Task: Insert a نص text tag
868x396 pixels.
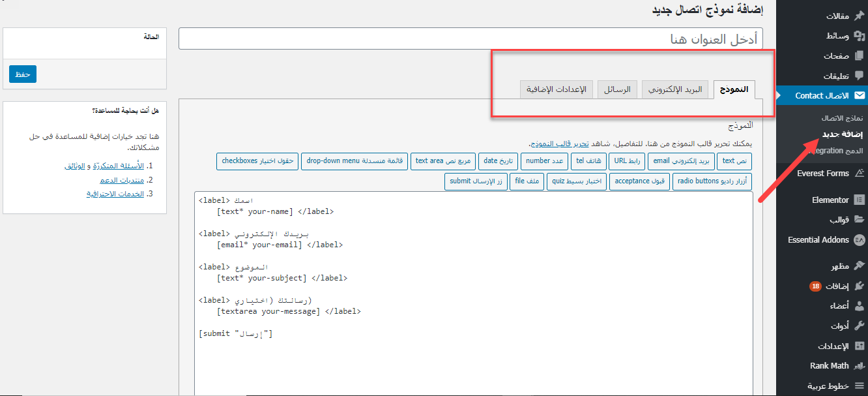Action: point(735,161)
